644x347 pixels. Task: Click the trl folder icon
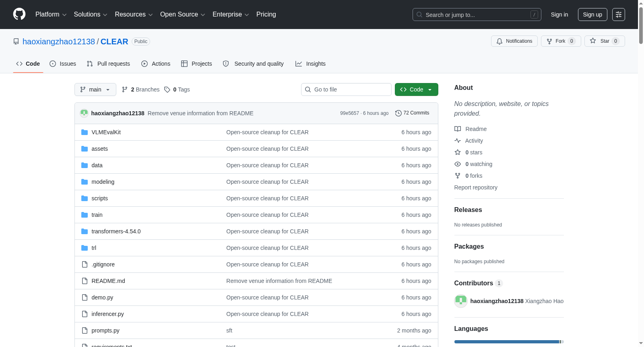[85, 248]
